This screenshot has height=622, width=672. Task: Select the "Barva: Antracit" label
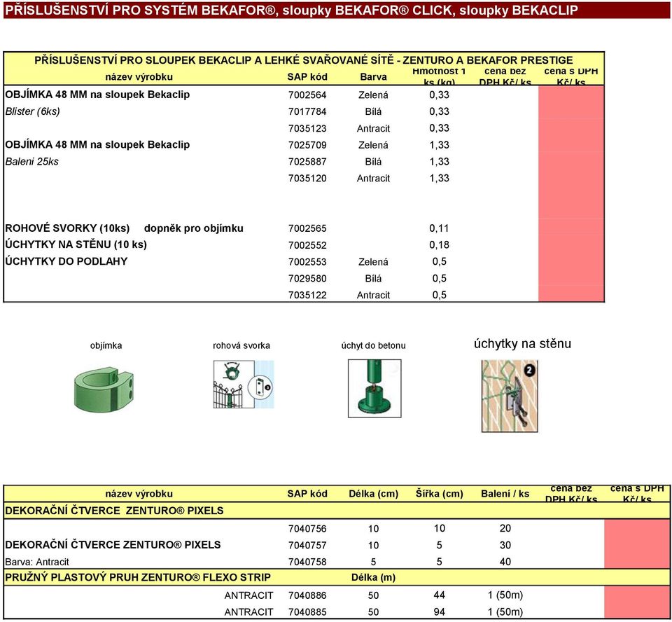pos(37,562)
